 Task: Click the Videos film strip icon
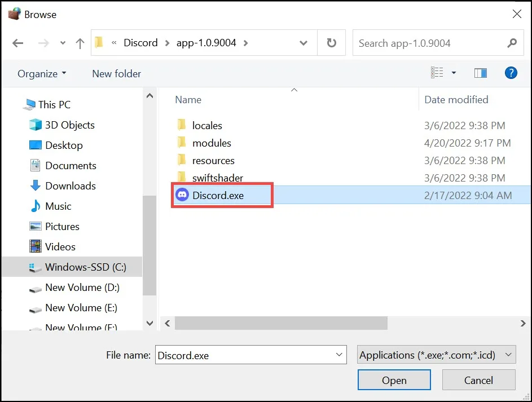(x=36, y=246)
